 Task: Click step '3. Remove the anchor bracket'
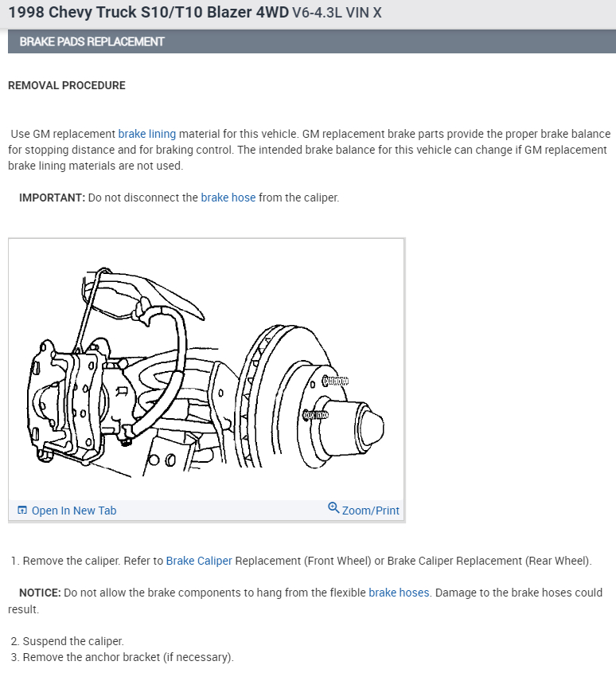click(123, 658)
